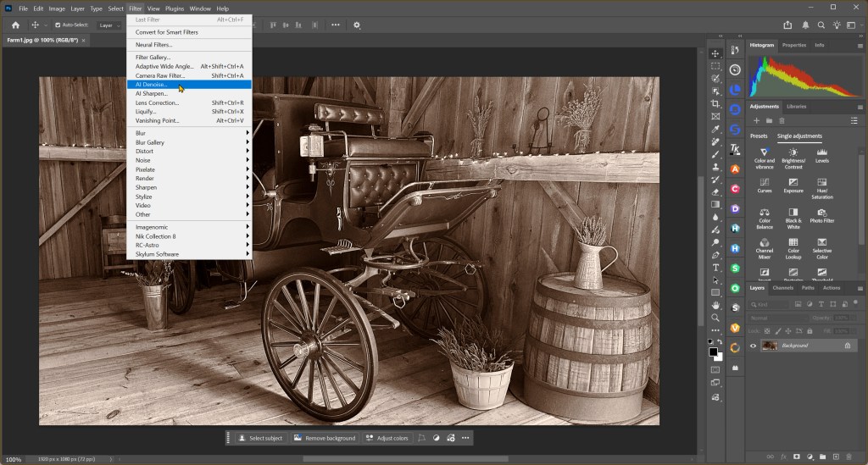Choose the Hand tool
Viewport: 868px width, 465px height.
click(x=716, y=305)
